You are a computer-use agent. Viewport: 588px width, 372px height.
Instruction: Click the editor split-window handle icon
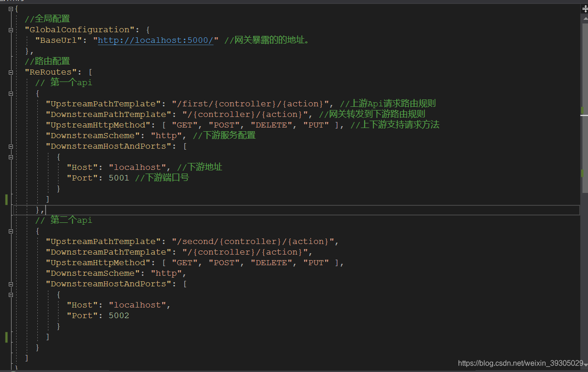(585, 8)
